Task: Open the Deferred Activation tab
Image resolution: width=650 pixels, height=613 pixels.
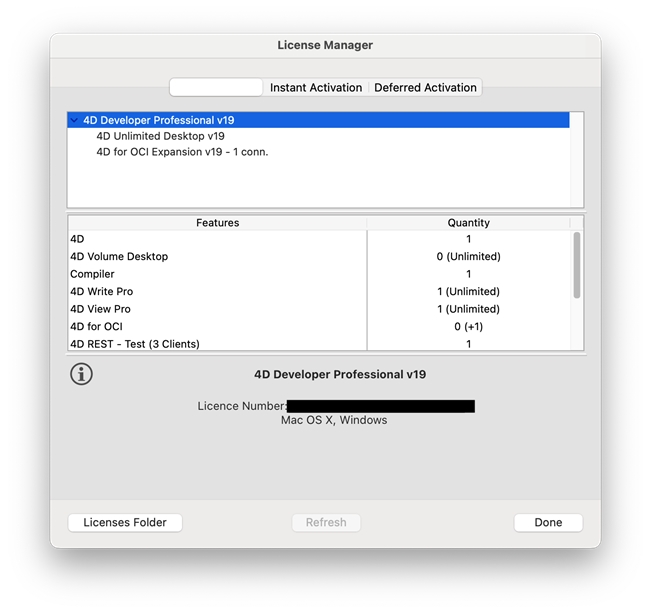Action: (425, 88)
